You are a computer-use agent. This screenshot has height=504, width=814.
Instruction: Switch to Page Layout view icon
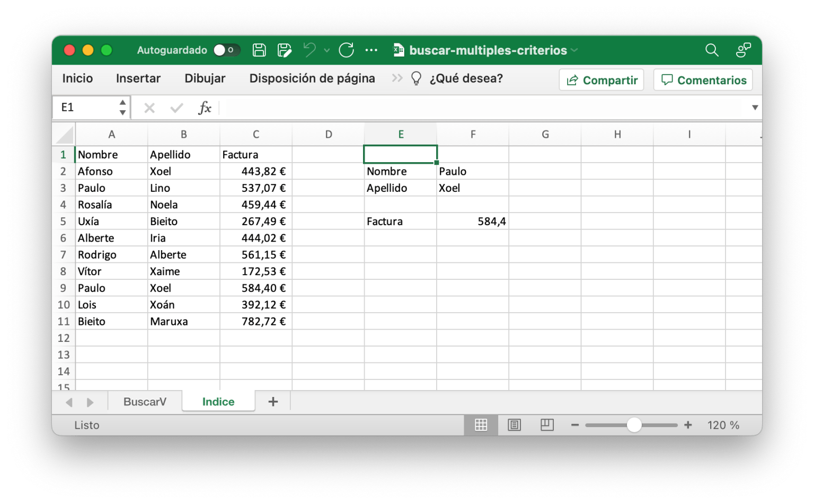514,425
